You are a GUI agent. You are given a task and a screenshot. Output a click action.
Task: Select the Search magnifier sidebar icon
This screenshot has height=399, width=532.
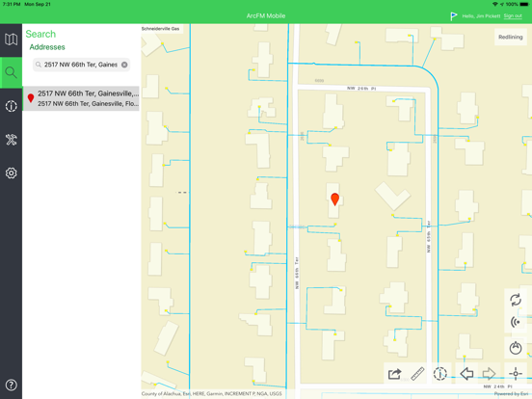pyautogui.click(x=11, y=72)
